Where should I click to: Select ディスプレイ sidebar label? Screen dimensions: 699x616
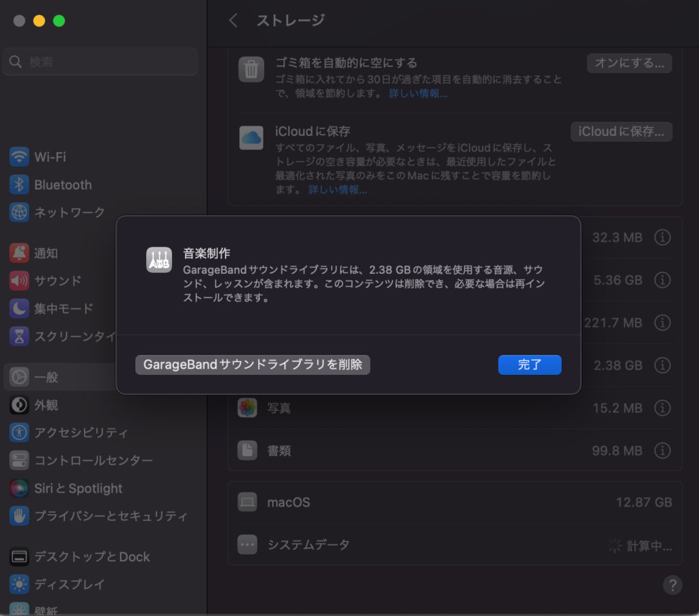[70, 585]
